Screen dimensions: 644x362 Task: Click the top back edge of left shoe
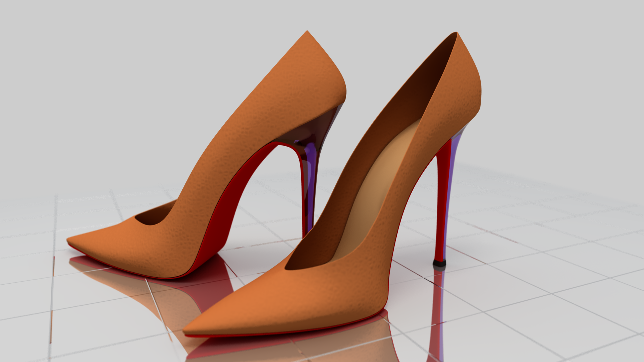coord(307,32)
